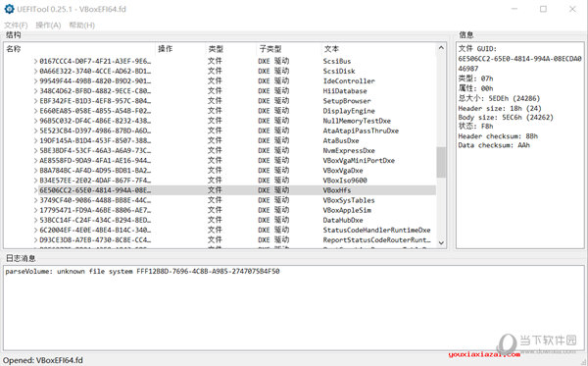Image resolution: width=588 pixels, height=366 pixels.
Task: Select item 99549F44-49BB-4820-B9D2-901…
Action: click(x=95, y=81)
